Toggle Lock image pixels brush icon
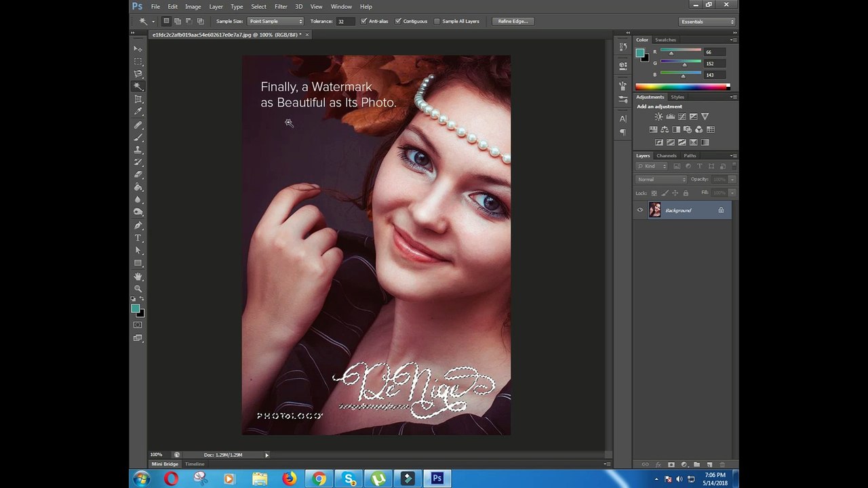Screen dimensions: 868x488 pyautogui.click(x=665, y=193)
